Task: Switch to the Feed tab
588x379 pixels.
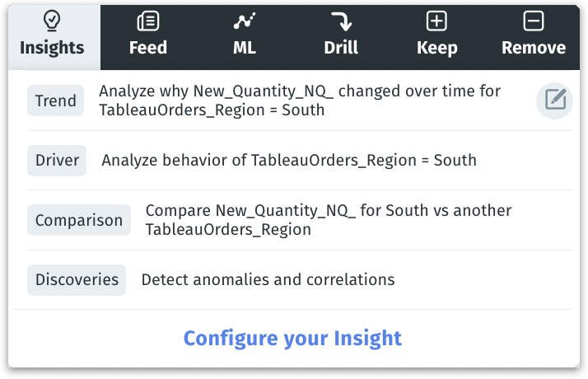Action: point(148,48)
